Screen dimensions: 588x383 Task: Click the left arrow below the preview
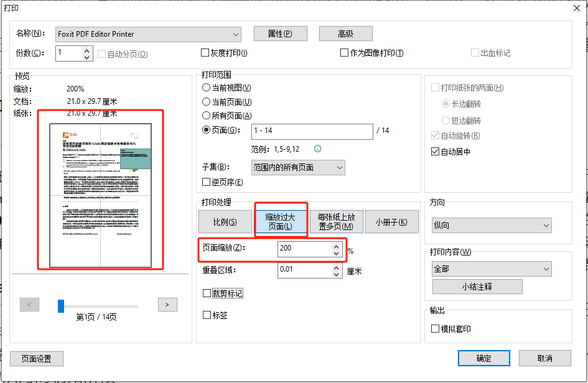(29, 305)
